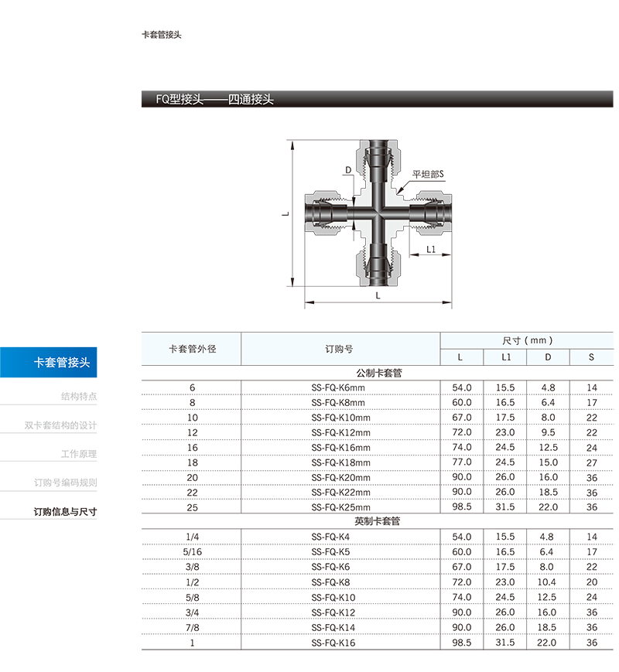Click tube diameter 5/16 cell
Viewport: 619px width, 672px height.
(192, 552)
